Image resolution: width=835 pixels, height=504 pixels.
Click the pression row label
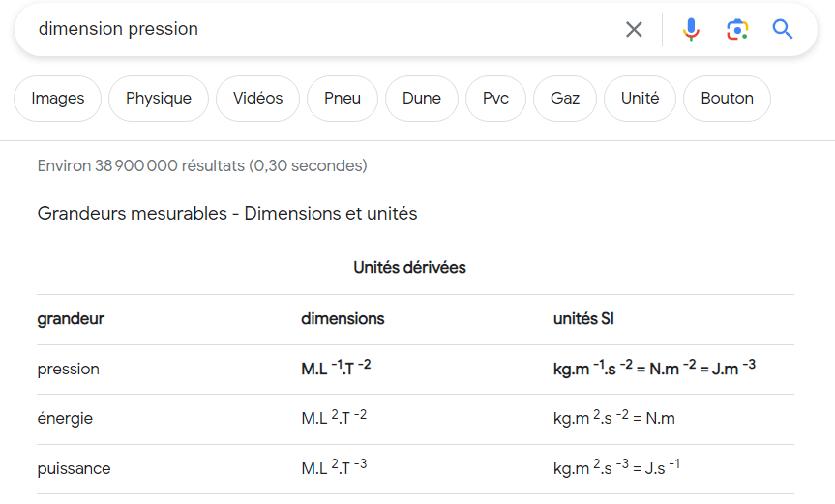tap(69, 369)
